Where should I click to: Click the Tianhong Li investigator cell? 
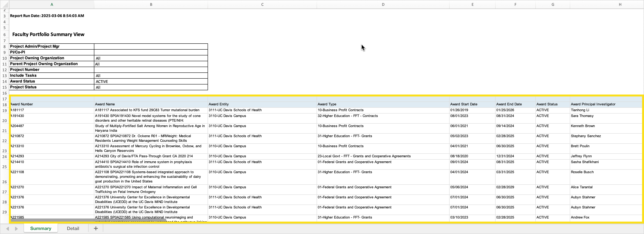tap(580, 110)
